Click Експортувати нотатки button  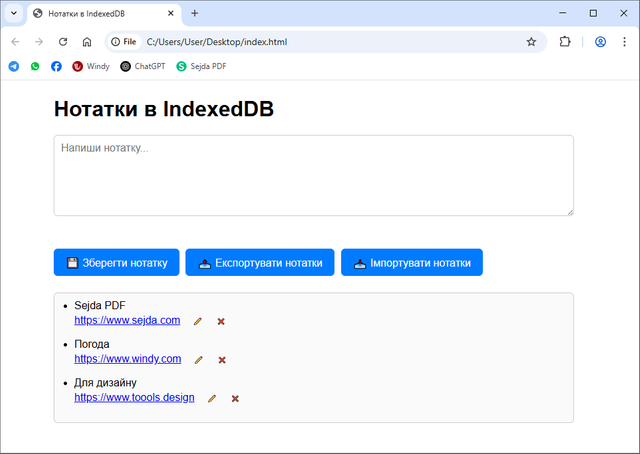260,263
